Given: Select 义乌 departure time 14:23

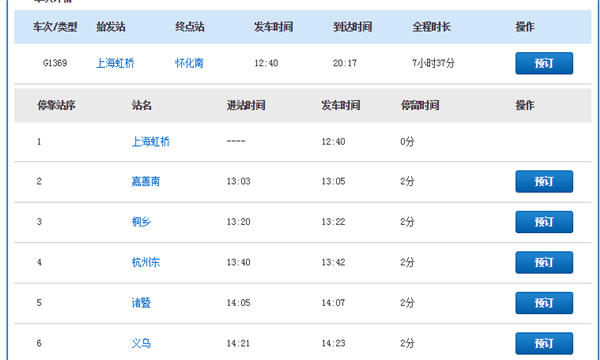Looking at the screenshot, I should (x=333, y=344).
